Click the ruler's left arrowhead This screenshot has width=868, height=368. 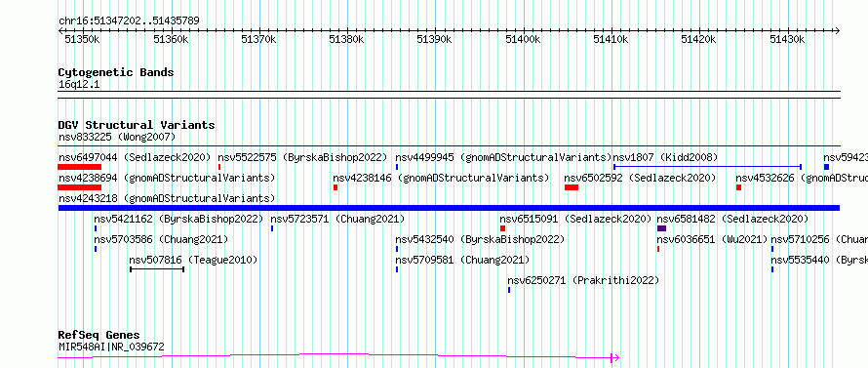coord(60,30)
